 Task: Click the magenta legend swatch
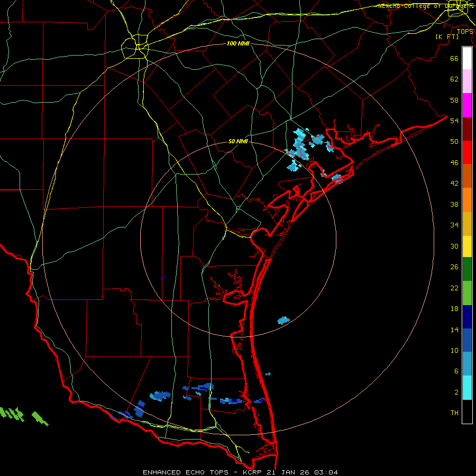click(467, 105)
